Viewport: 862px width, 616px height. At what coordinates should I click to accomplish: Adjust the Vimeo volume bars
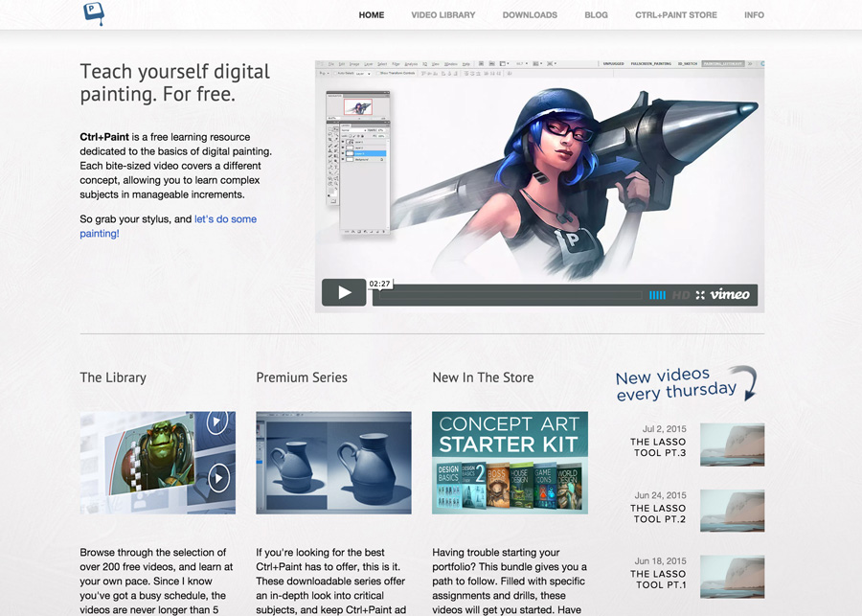click(657, 295)
